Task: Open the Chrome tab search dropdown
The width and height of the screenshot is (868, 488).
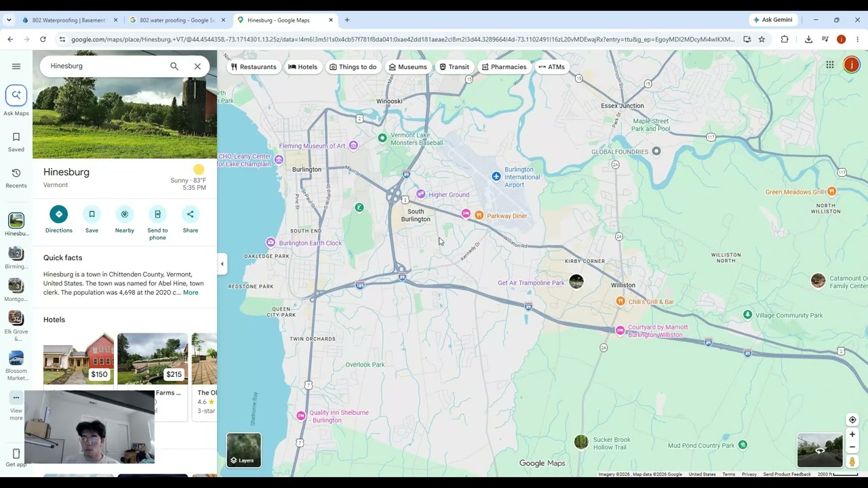Action: [9, 20]
